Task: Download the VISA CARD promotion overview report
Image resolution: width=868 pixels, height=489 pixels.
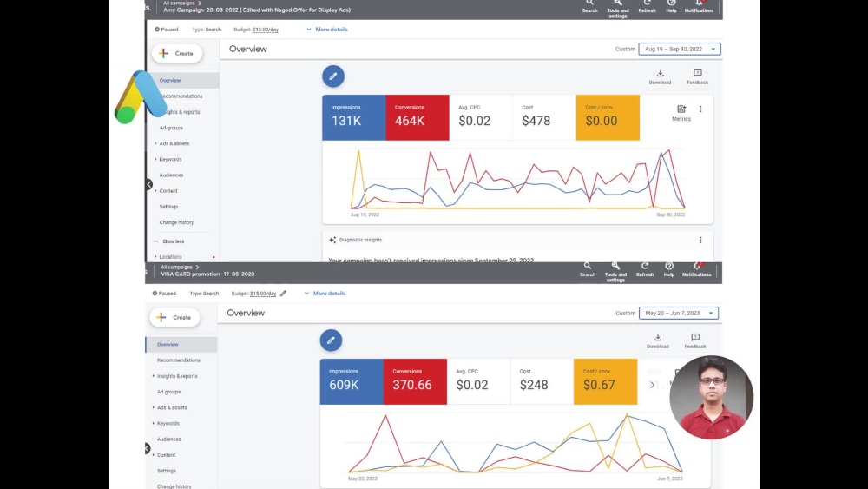Action: coord(658,340)
